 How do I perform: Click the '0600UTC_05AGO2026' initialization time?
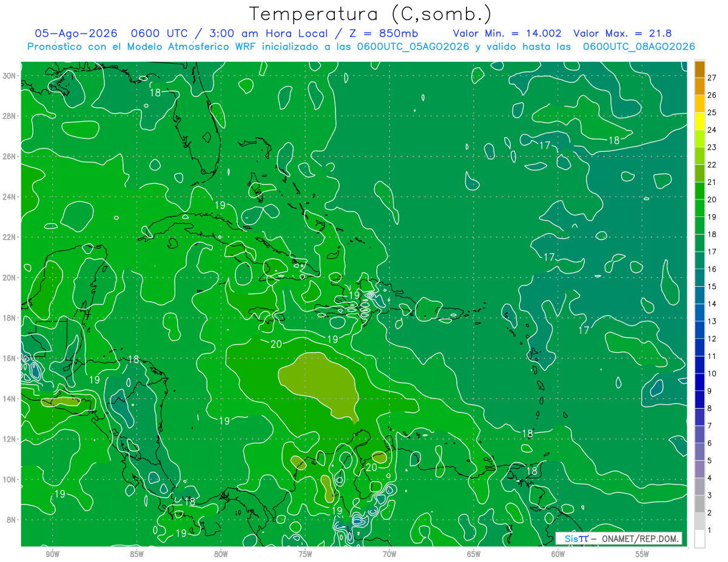[x=413, y=47]
